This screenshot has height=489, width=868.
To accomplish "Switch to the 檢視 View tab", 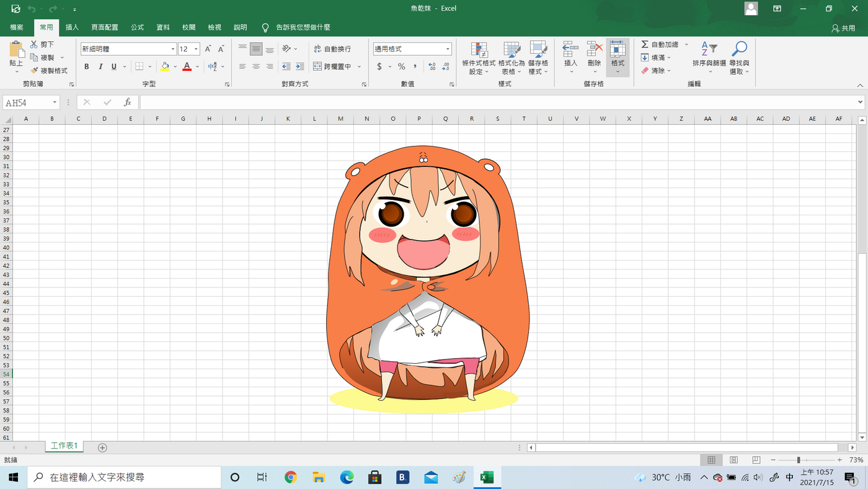I will pyautogui.click(x=215, y=28).
